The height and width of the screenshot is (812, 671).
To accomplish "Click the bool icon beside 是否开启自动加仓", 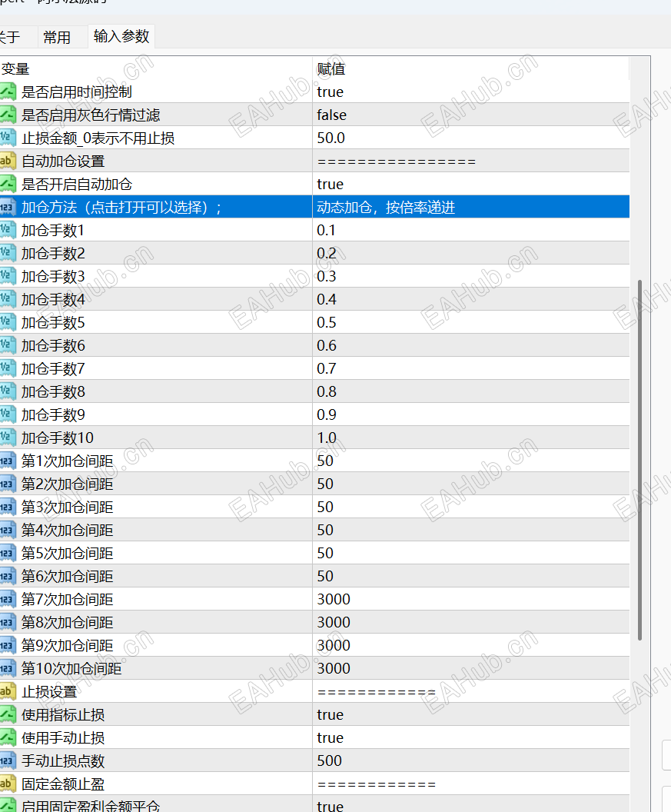I will point(8,184).
